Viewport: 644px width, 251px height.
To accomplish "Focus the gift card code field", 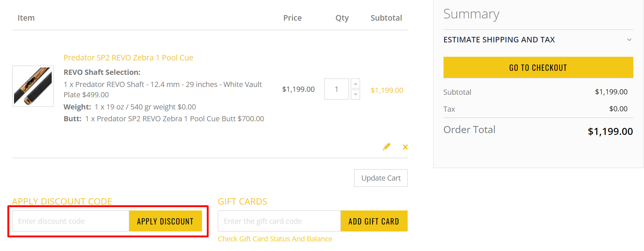I will pyautogui.click(x=279, y=221).
